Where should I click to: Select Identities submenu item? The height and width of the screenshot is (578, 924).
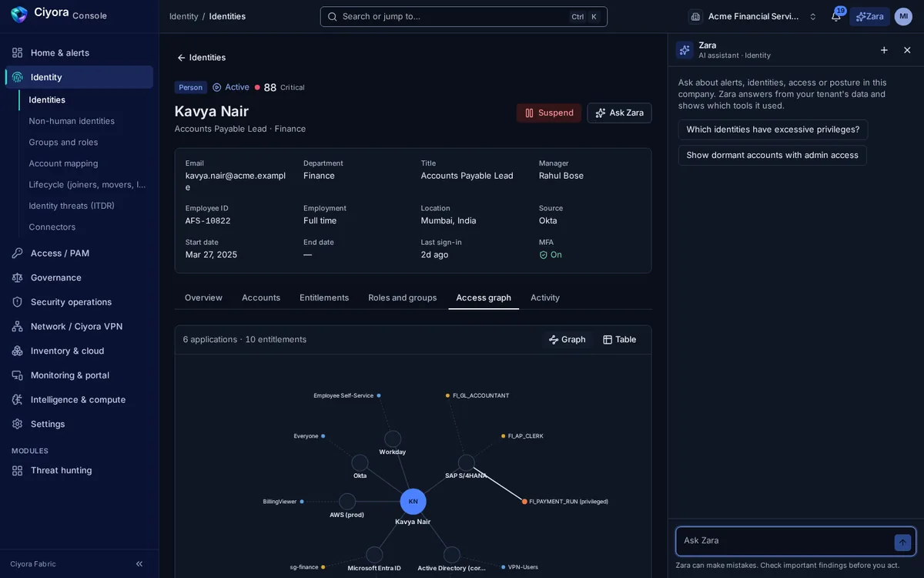coord(86,99)
